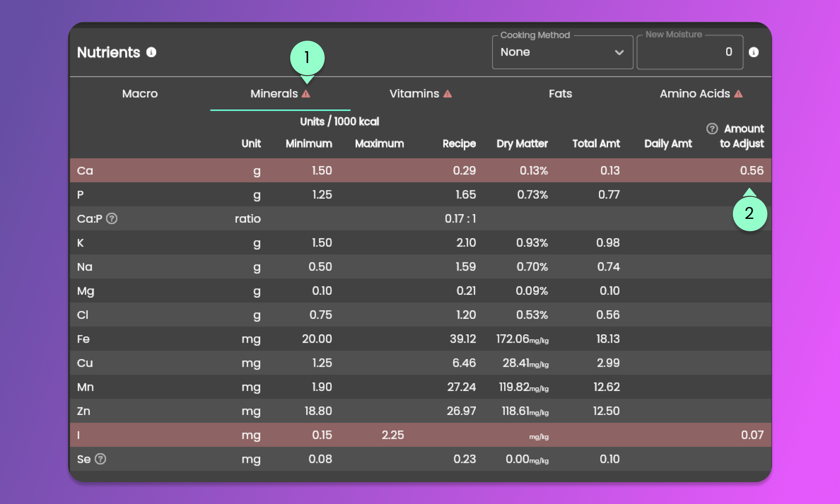This screenshot has height=504, width=840.
Task: Click the 0.07 adjust amount for iodine
Action: [x=752, y=435]
